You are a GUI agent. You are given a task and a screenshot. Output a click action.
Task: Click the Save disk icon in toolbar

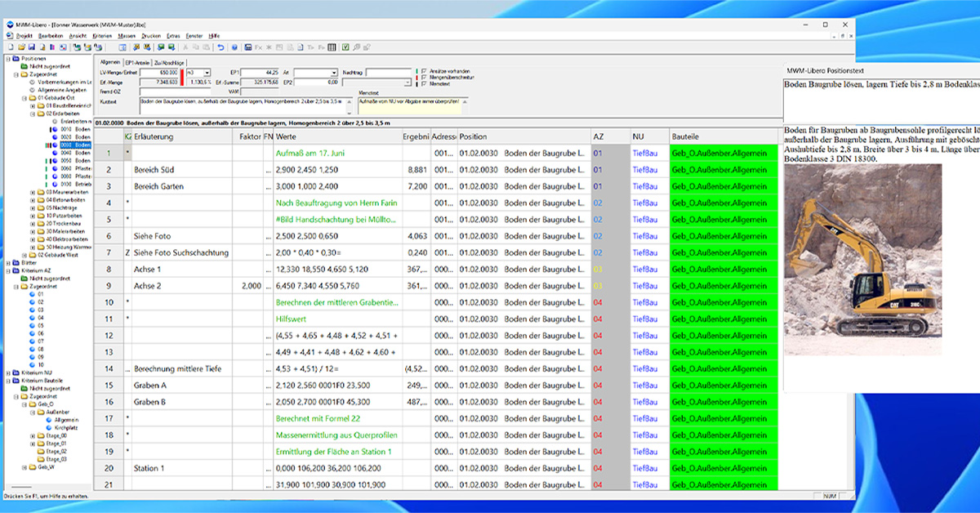(x=31, y=47)
